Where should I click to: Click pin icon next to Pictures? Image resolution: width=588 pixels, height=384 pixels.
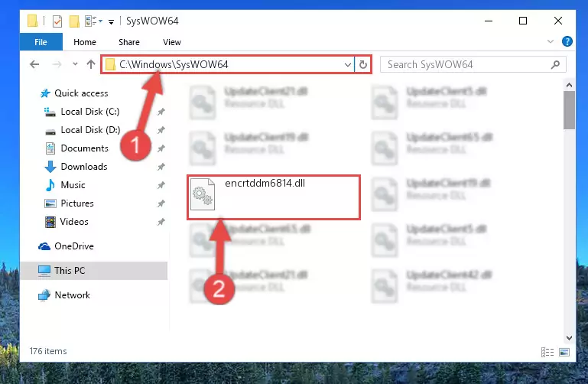click(x=161, y=203)
